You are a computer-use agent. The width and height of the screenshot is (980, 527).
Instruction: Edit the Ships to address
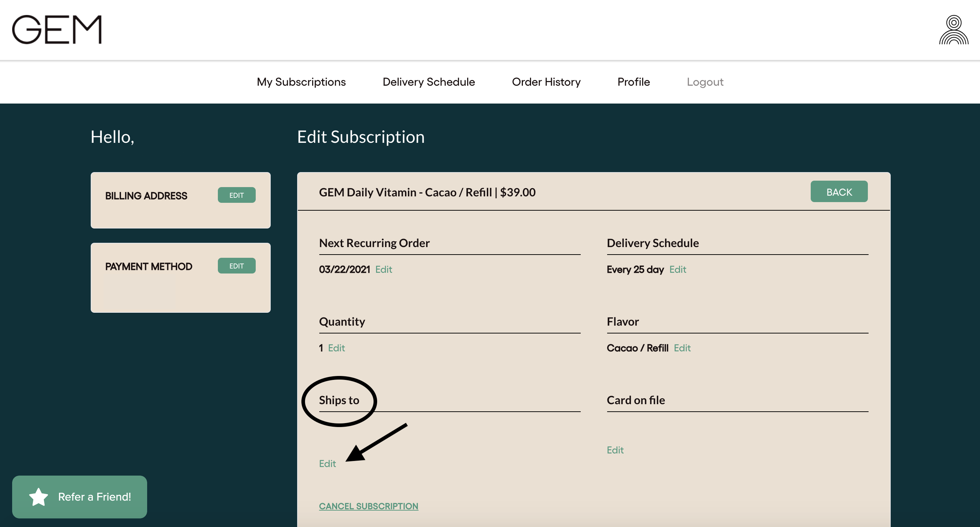(x=327, y=463)
